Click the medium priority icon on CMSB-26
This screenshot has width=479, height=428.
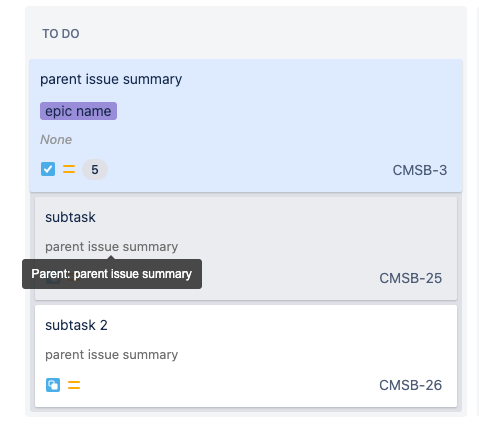74,385
